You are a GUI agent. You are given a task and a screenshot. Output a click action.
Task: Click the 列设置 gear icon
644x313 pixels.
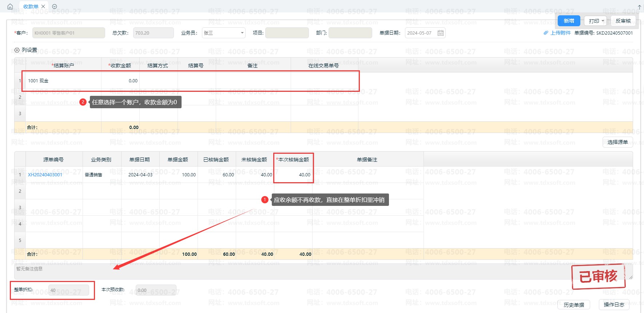pos(17,50)
